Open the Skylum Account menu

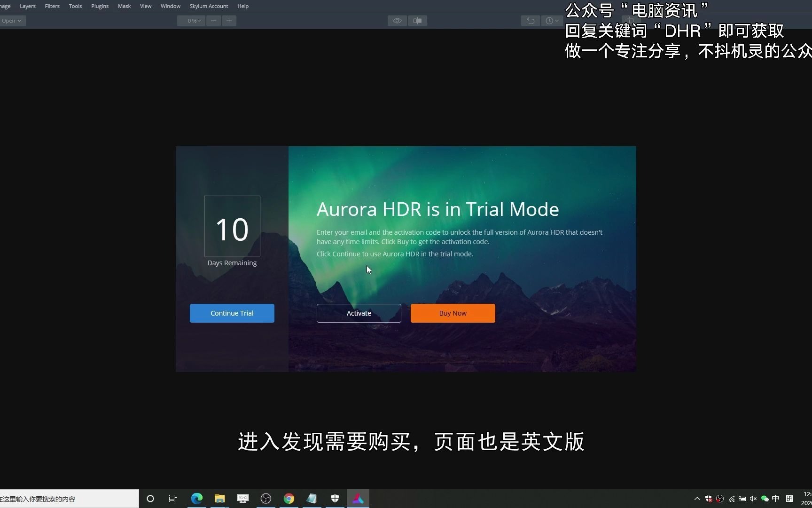[x=209, y=6]
